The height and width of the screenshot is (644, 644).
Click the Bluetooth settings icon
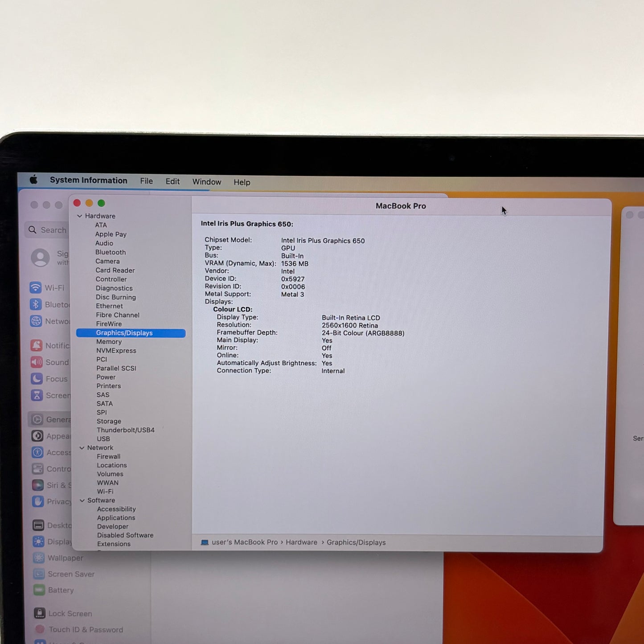pos(36,304)
